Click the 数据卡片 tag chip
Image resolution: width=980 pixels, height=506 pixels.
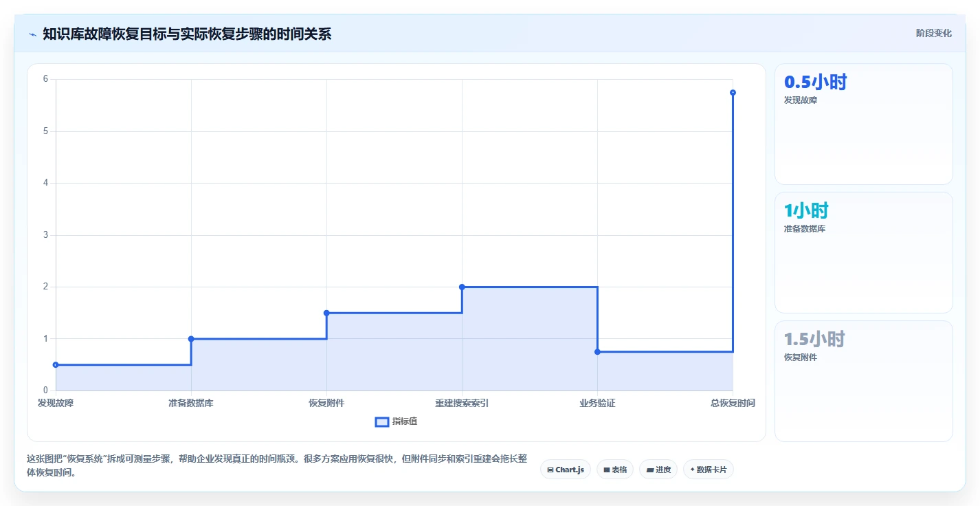click(709, 470)
